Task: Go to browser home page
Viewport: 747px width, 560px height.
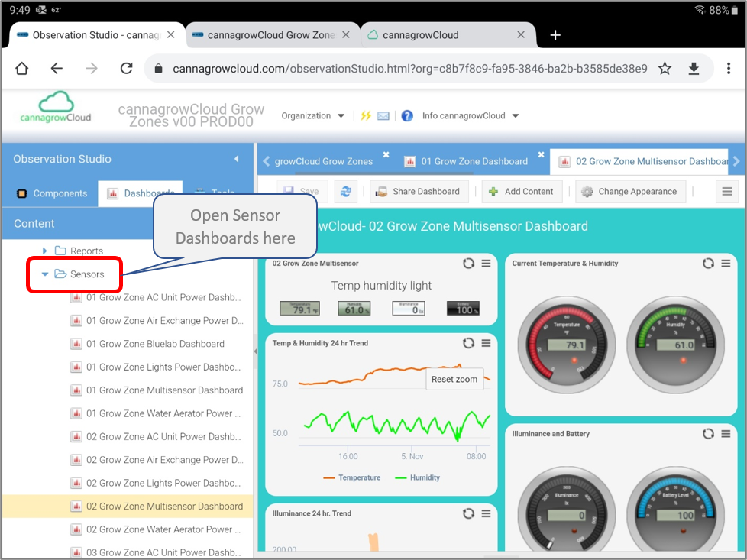Action: [22, 69]
